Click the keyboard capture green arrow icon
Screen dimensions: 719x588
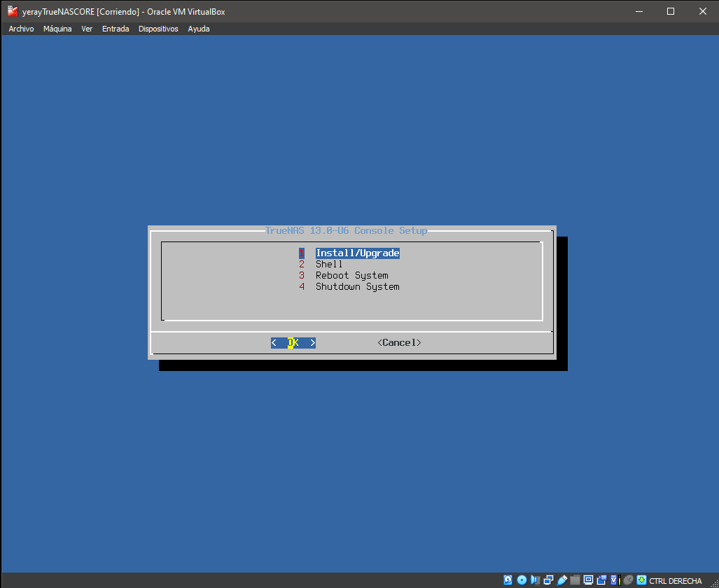tap(641, 580)
